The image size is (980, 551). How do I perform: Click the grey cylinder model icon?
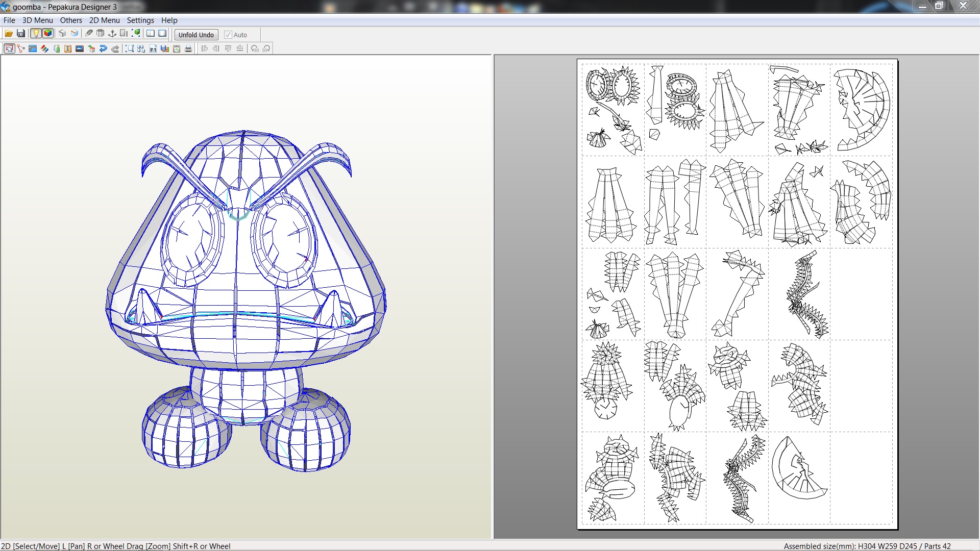point(101,34)
